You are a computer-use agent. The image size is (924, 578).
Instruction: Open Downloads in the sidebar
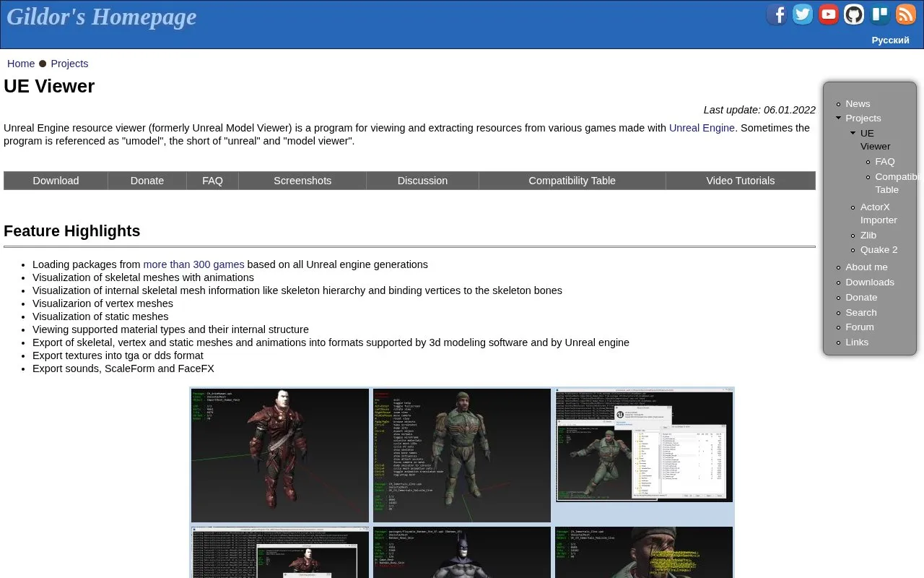click(x=870, y=282)
